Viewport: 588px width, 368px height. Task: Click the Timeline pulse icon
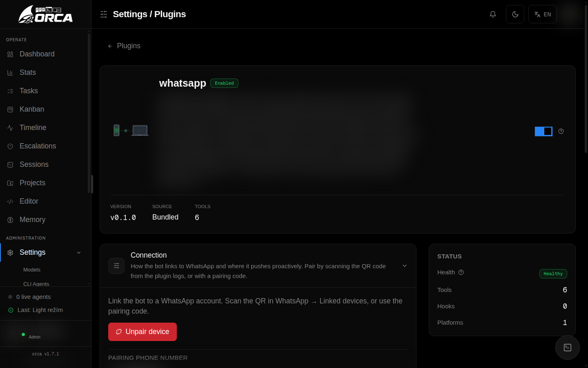point(10,128)
